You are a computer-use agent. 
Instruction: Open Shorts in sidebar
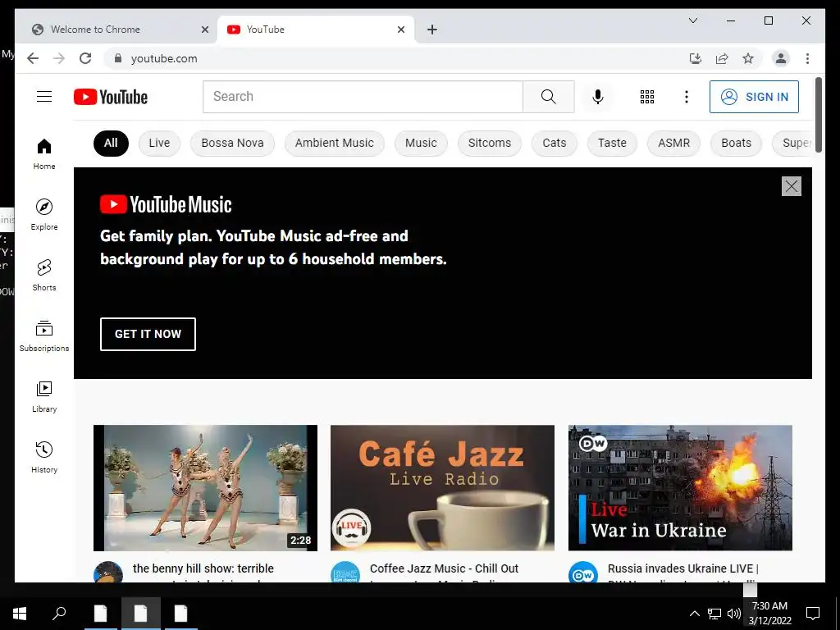(x=44, y=276)
